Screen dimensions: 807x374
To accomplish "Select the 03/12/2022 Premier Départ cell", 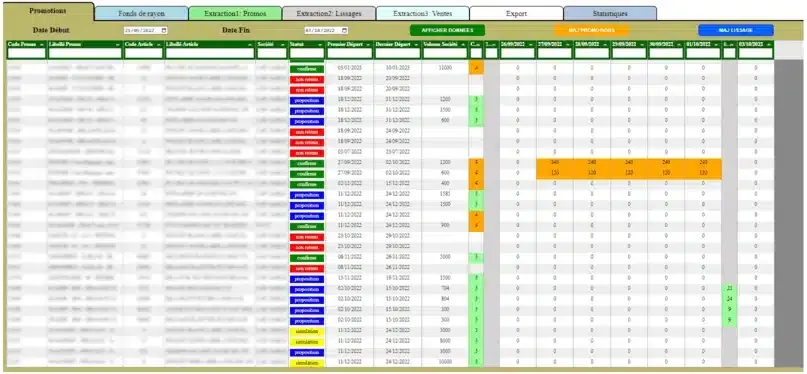I will click(349, 184).
